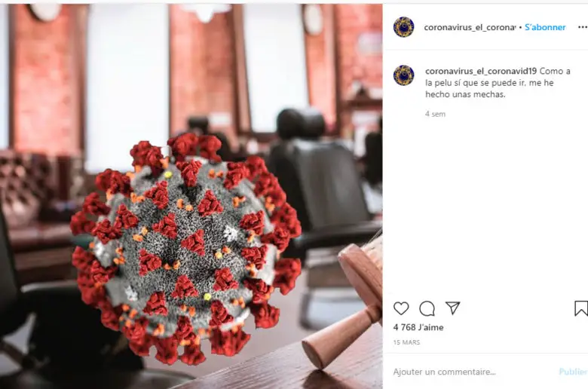The width and height of the screenshot is (588, 389).
Task: Open the 4 sem caption timestamp
Action: click(x=435, y=114)
